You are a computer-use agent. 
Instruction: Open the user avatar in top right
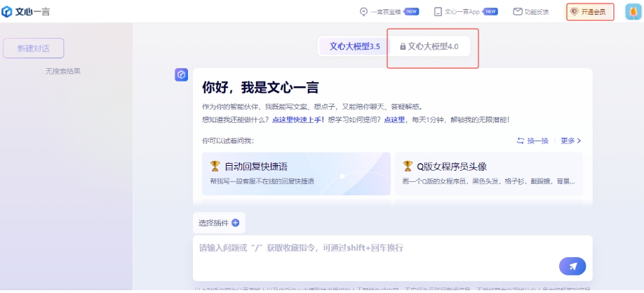(633, 12)
